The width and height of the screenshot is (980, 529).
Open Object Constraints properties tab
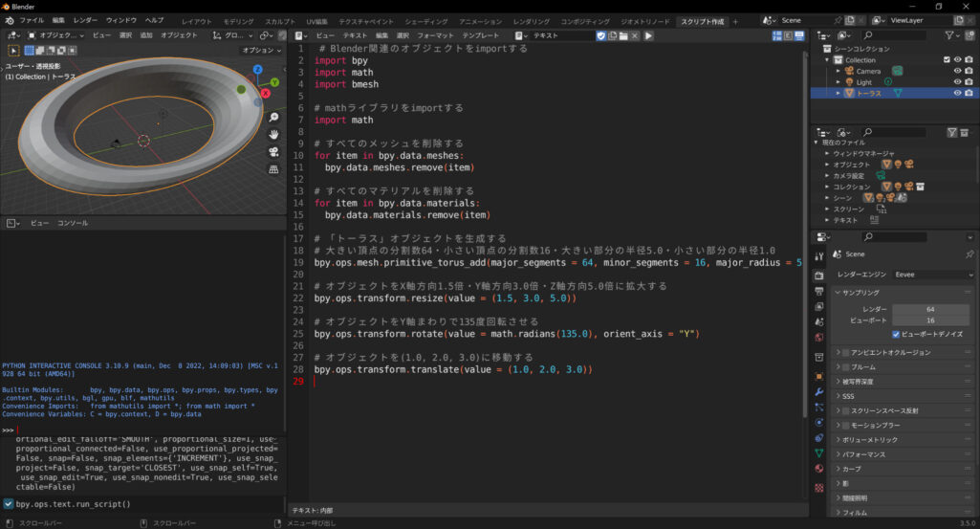818,438
